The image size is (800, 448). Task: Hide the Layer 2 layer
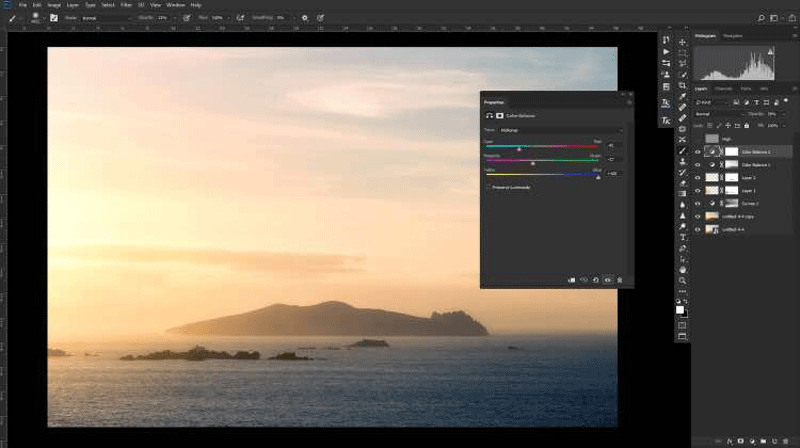(x=697, y=178)
